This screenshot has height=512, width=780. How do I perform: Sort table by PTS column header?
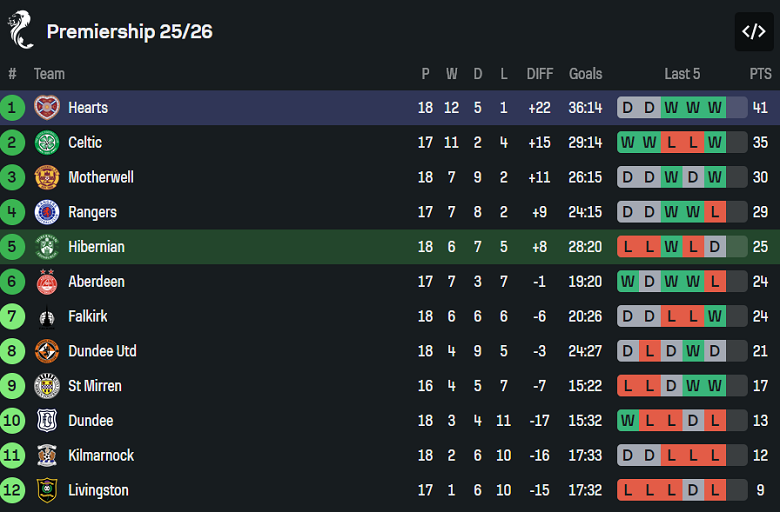760,73
